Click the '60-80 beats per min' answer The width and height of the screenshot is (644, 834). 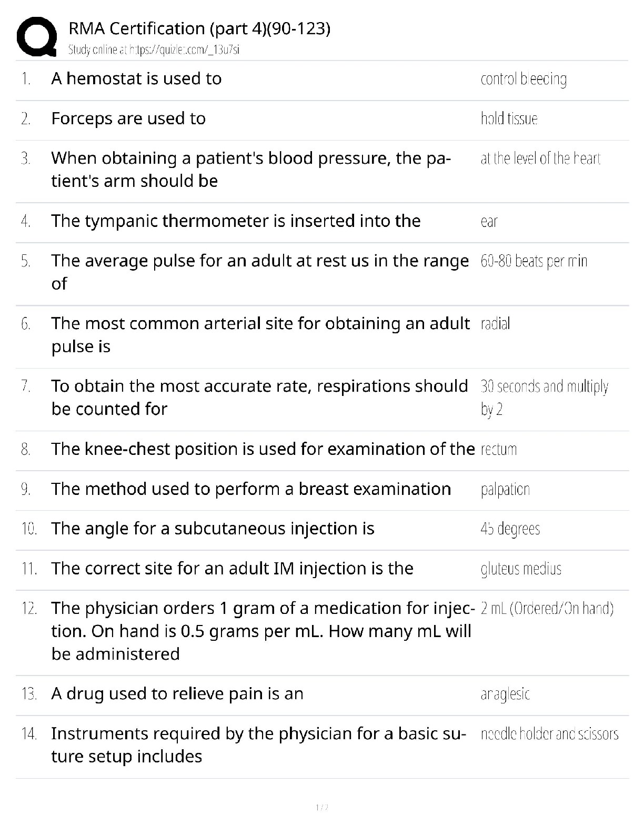[534, 261]
